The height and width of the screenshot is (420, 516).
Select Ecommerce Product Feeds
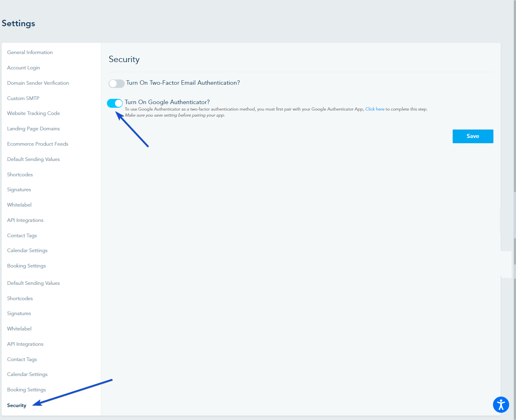[x=38, y=144]
